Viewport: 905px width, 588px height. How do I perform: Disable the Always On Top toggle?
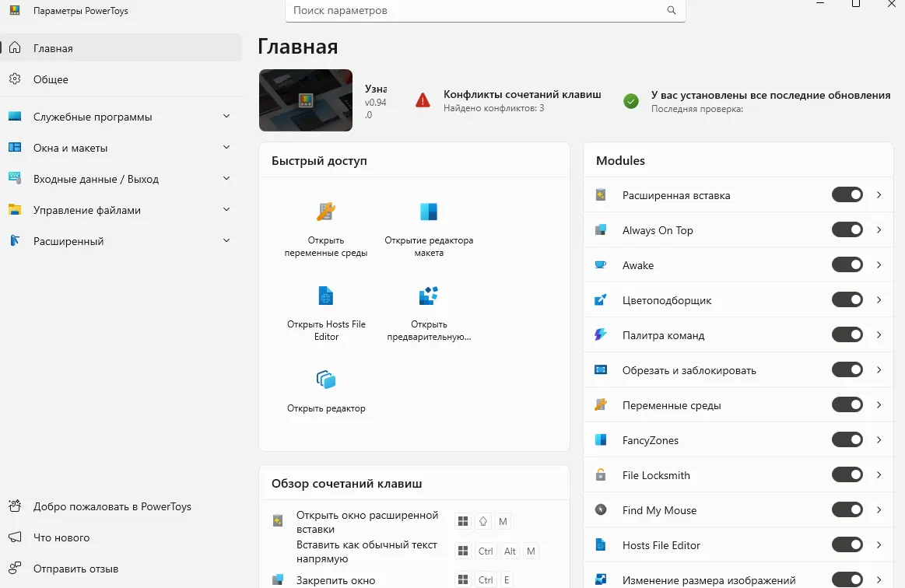[x=847, y=229]
